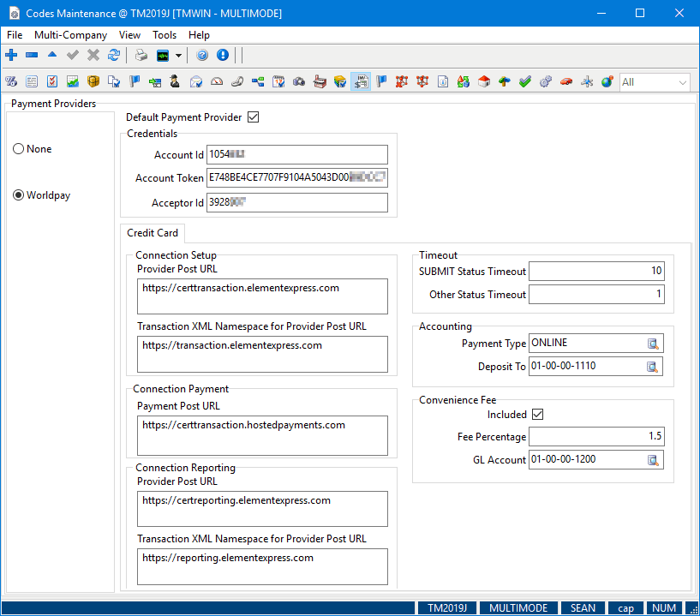Open the Deposit To account lookup
This screenshot has height=616, width=700.
tap(654, 367)
